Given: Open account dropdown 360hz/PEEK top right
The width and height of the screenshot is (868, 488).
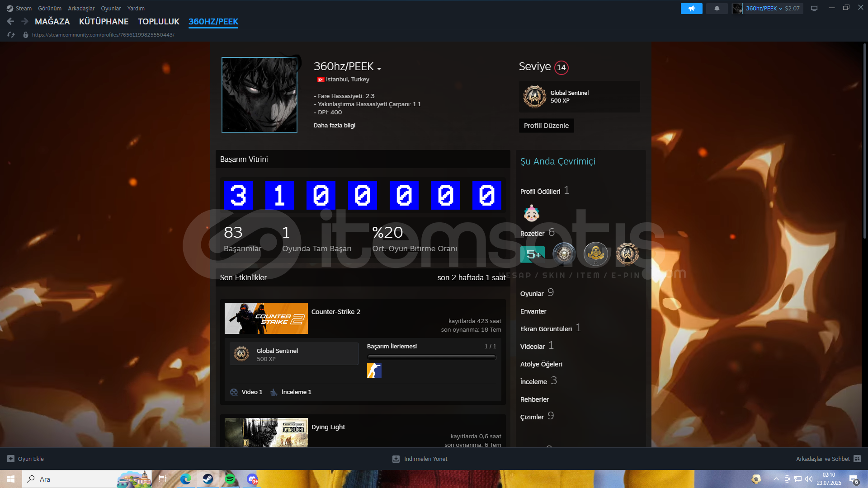Looking at the screenshot, I should click(x=764, y=8).
